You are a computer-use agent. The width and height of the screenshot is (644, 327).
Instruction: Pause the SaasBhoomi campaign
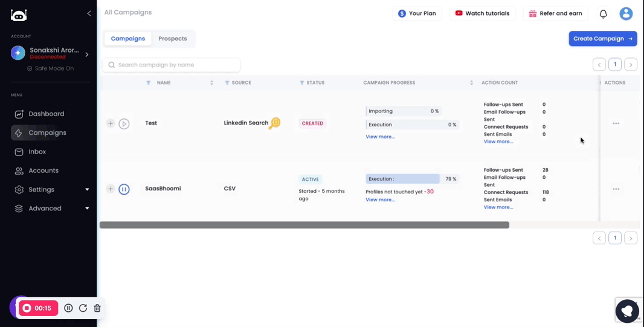124,189
